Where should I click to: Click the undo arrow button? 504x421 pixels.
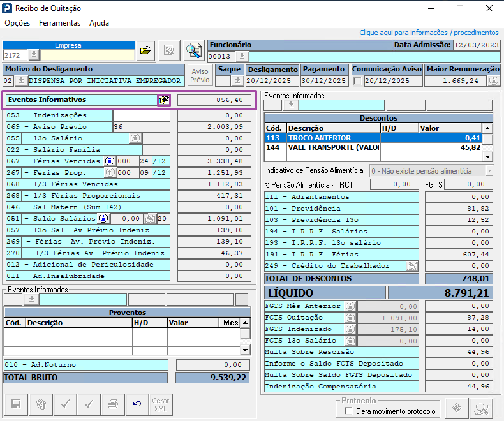tap(137, 404)
